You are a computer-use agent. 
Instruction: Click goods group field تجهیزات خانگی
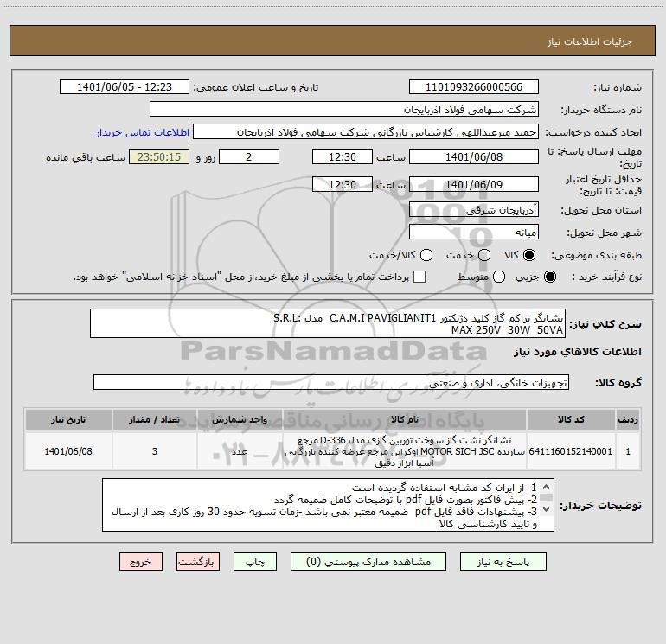[x=331, y=382]
